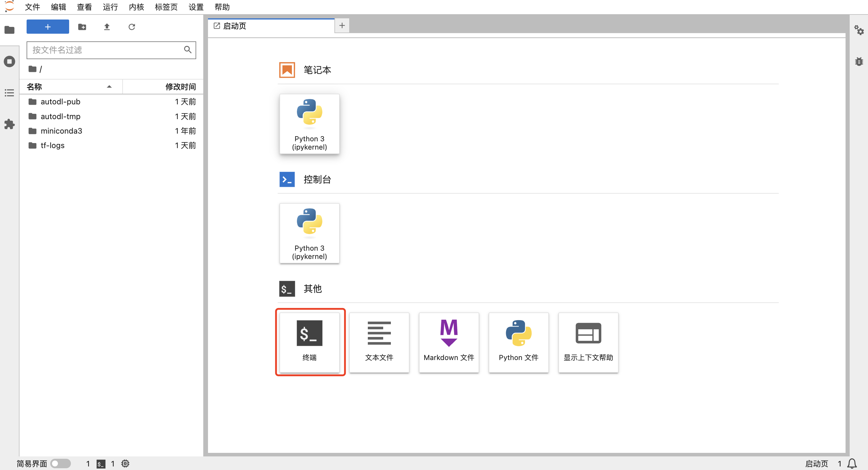The width and height of the screenshot is (868, 470).
Task: Refresh the file browser list
Action: click(132, 27)
